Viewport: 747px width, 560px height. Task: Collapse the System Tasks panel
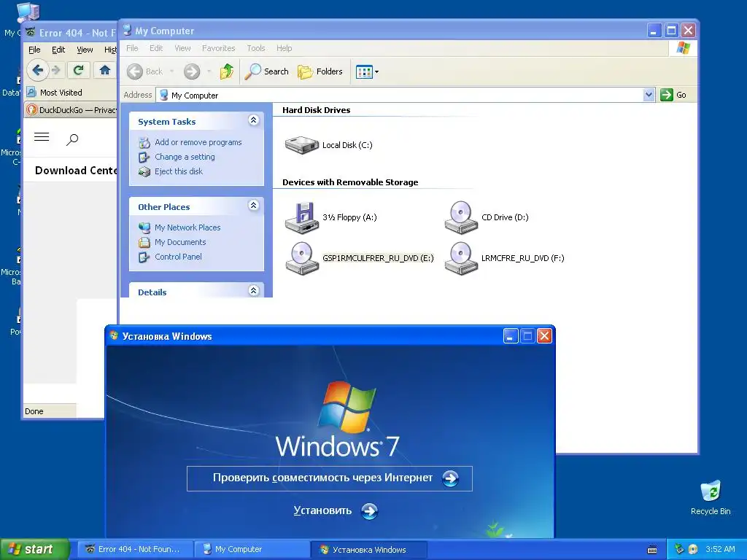[253, 120]
